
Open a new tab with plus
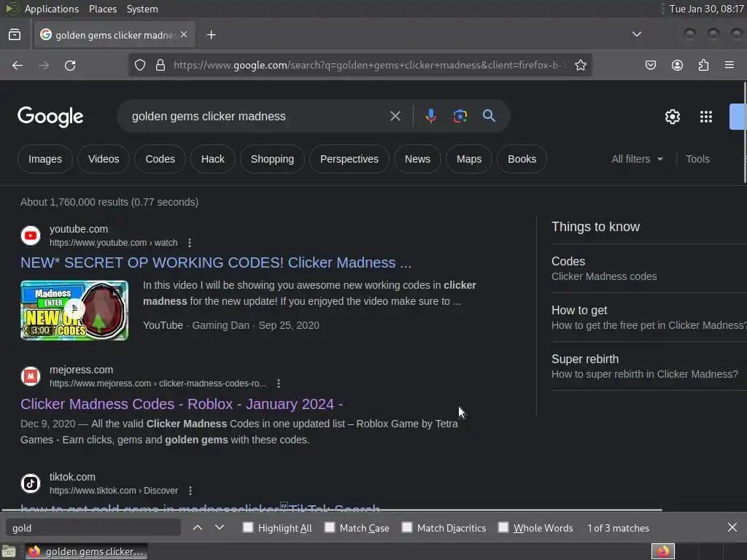(x=211, y=35)
